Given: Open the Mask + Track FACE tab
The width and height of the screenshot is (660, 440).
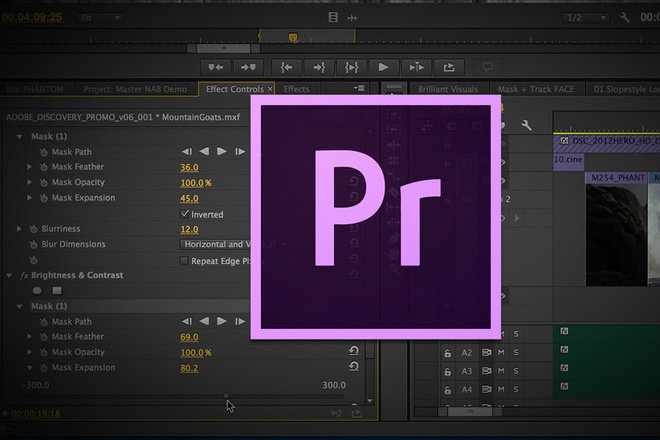Looking at the screenshot, I should [536, 89].
